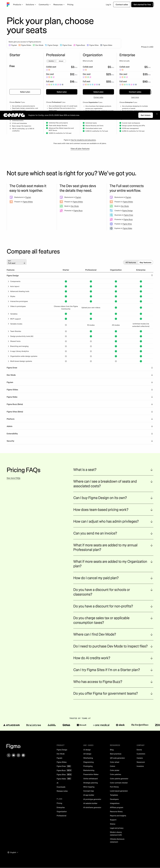Viewport: 160px width, 868px height.
Task: Click Get started for free button
Action: pyautogui.click(x=142, y=5)
